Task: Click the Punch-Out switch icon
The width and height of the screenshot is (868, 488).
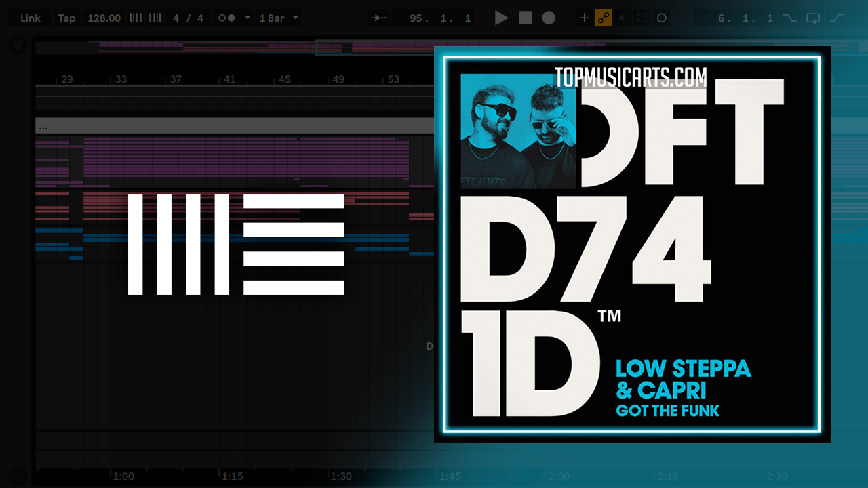Action: point(837,18)
